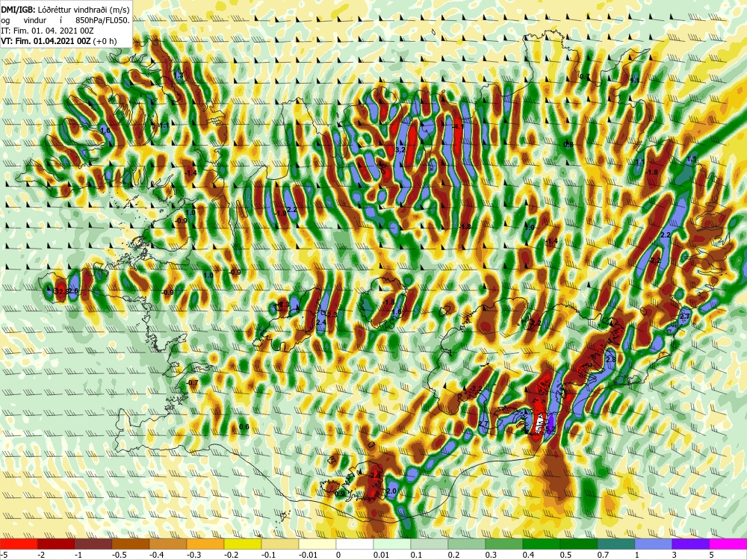Click the -0.7 value label on the map
Image resolution: width=747 pixels, height=560 pixels.
coord(192,383)
